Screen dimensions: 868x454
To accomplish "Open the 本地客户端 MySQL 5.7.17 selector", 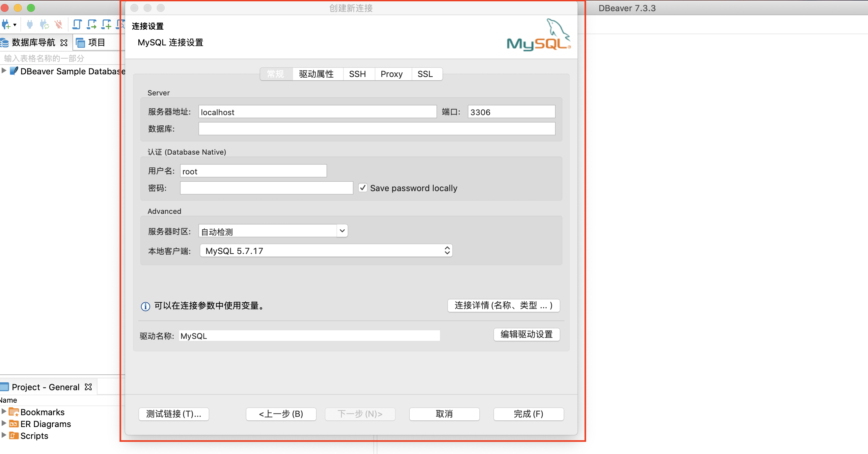I will tap(326, 251).
